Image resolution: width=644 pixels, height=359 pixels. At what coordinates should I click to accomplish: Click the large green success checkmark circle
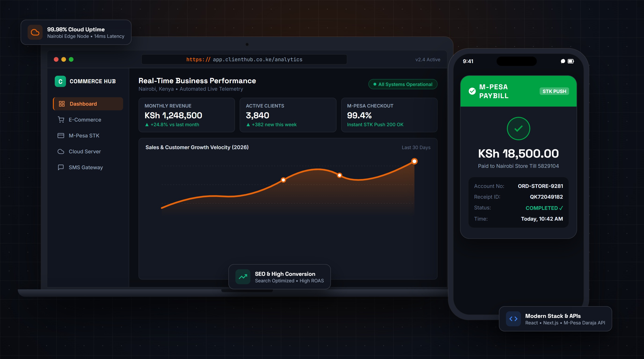click(518, 129)
